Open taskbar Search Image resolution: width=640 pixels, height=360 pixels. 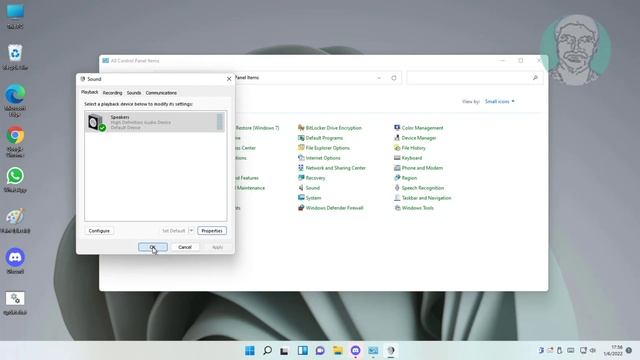pyautogui.click(x=267, y=350)
